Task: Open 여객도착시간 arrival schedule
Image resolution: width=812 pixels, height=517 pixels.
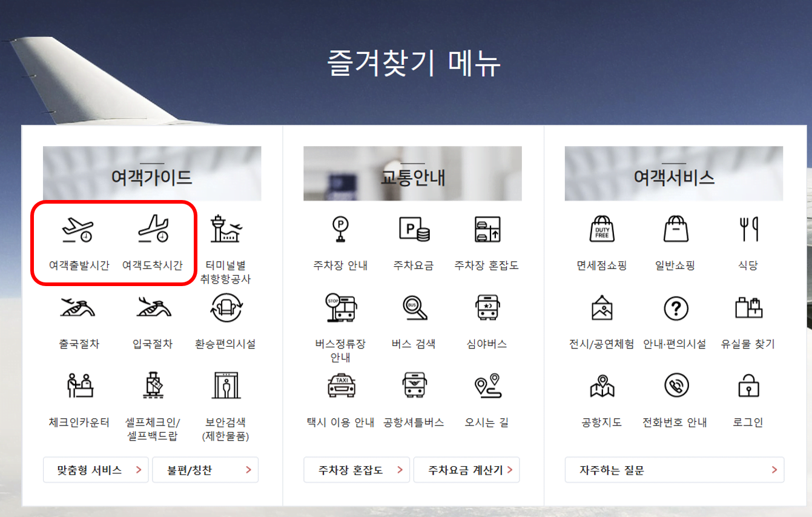Action: point(152,239)
